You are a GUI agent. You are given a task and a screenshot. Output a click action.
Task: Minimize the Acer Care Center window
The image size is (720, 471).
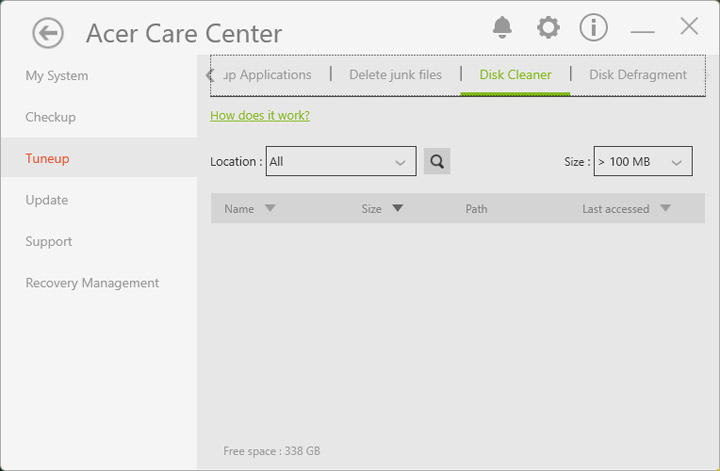(x=642, y=32)
